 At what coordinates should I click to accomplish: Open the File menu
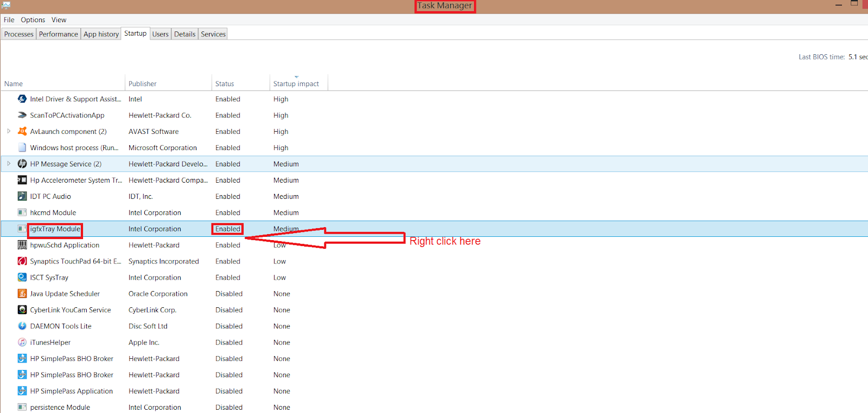[9, 20]
